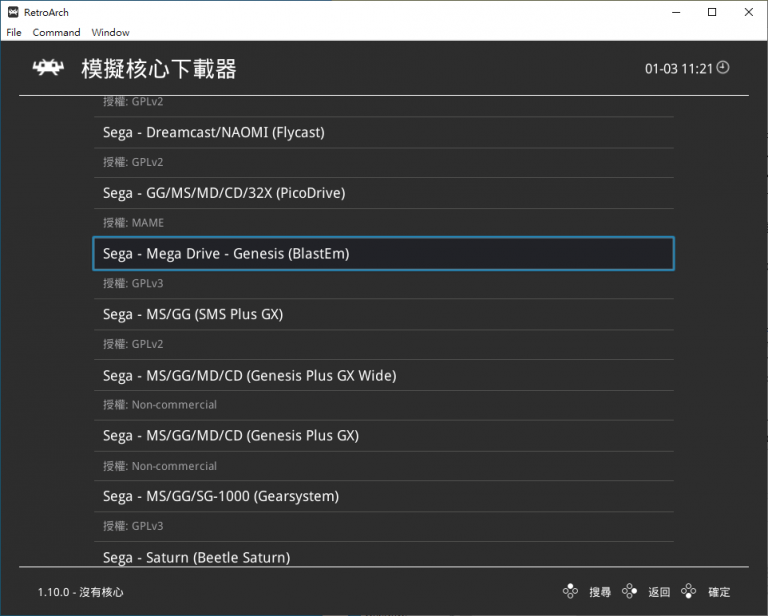Open the Window menu

[x=110, y=32]
